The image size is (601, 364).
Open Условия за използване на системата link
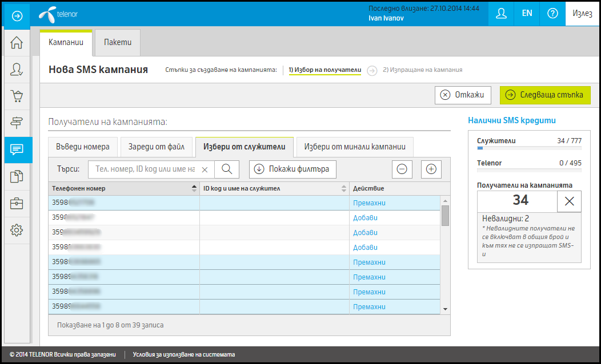pos(184,354)
